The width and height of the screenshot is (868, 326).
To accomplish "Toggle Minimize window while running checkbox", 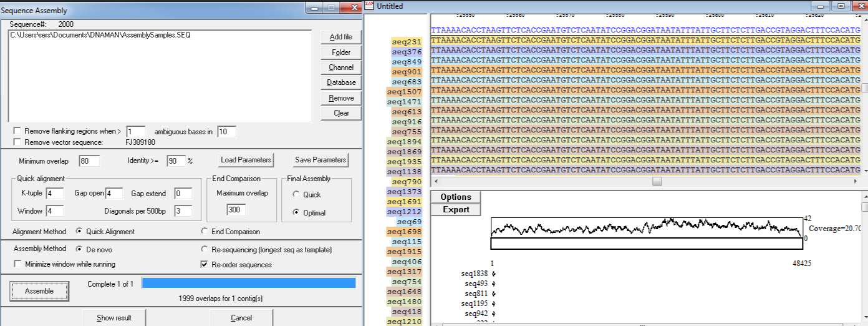I will (17, 264).
